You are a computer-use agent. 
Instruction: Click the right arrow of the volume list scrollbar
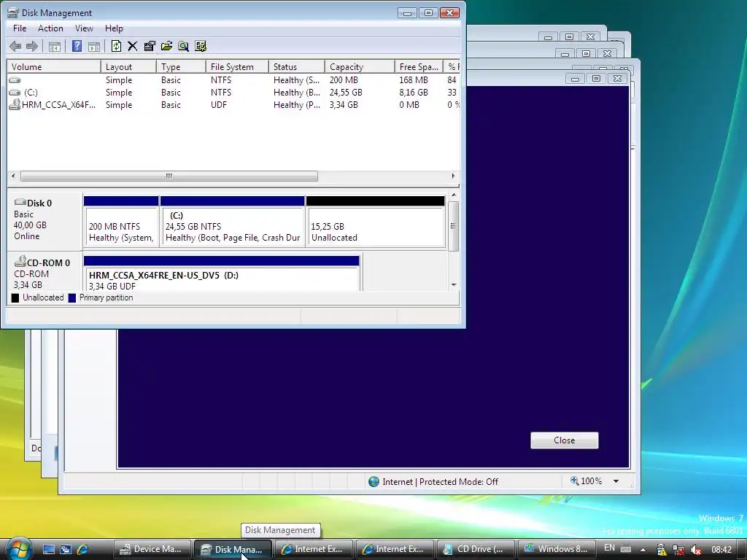pos(453,176)
